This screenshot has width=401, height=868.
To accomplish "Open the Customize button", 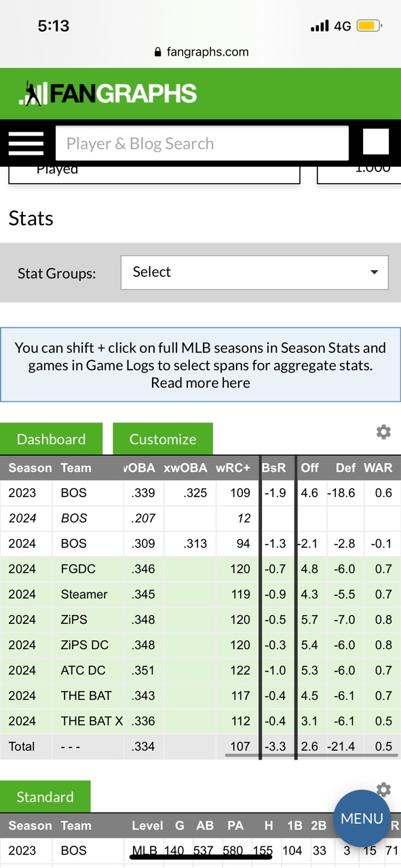I will click(x=163, y=439).
